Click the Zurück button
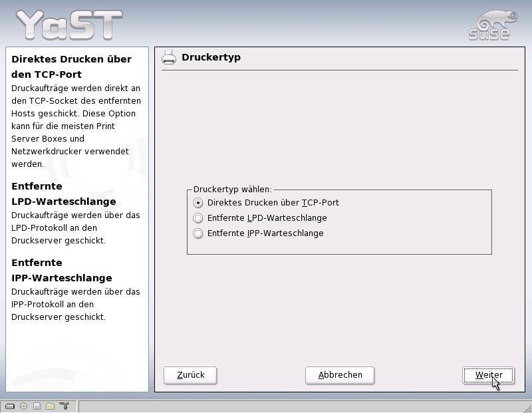This screenshot has width=532, height=413. coord(190,375)
